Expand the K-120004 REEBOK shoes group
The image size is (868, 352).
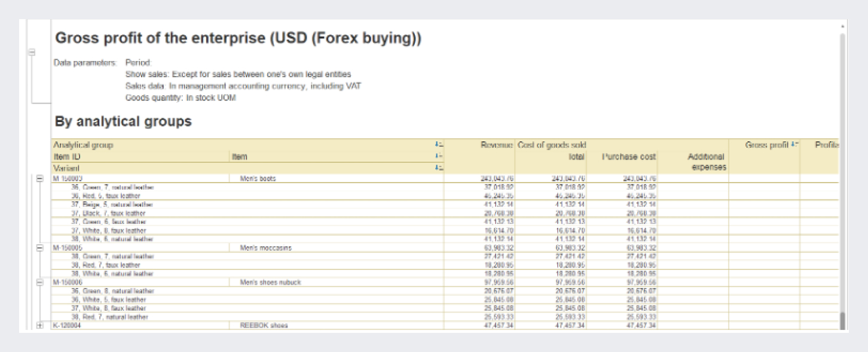(x=41, y=326)
